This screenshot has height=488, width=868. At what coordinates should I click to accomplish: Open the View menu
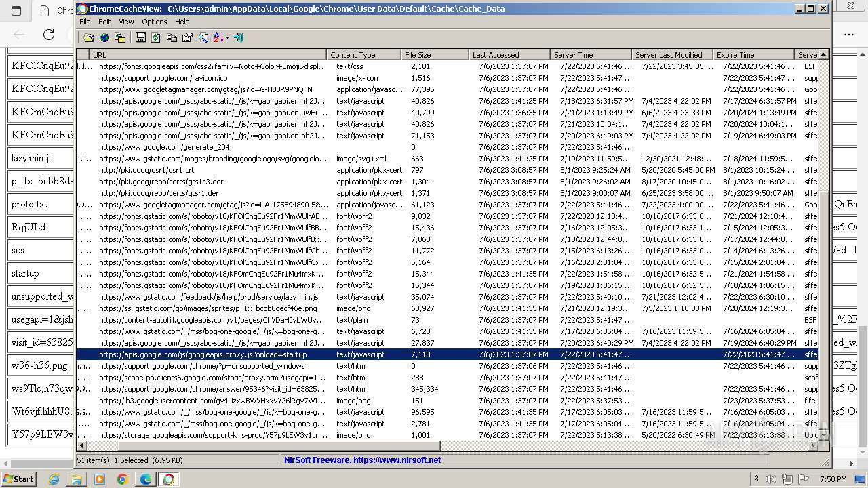(x=126, y=22)
